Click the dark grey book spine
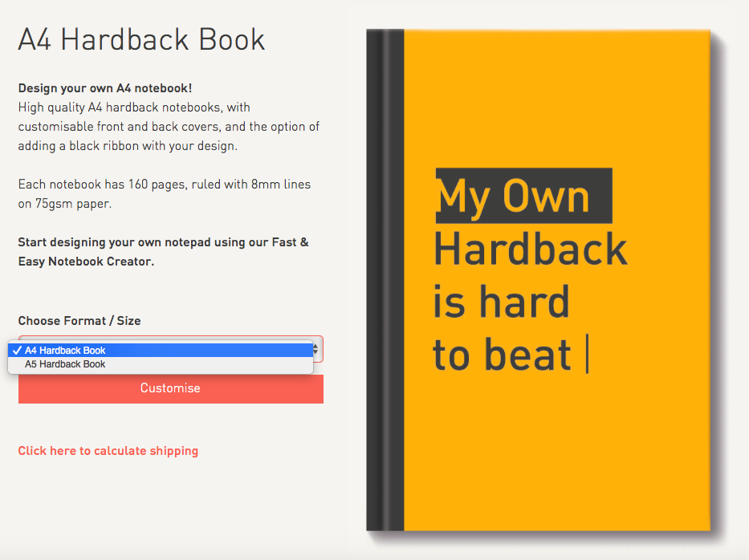Screen dimensions: 749x560 [x=385, y=281]
